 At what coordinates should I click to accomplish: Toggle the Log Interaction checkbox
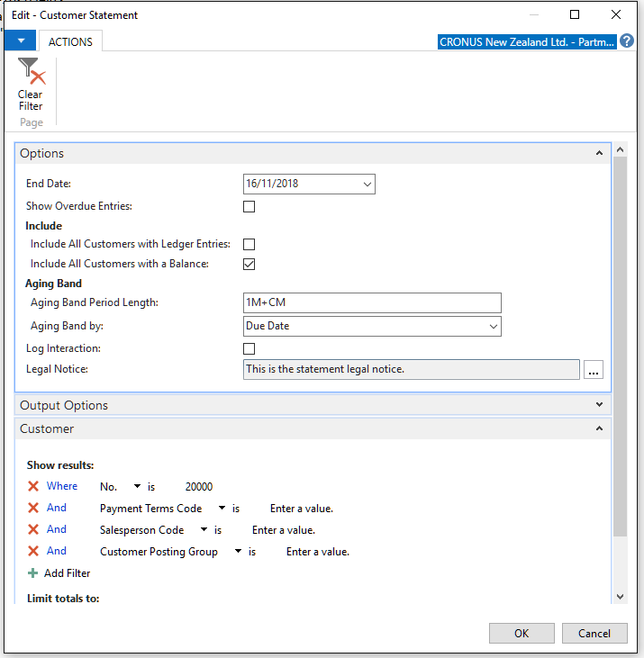(x=249, y=348)
